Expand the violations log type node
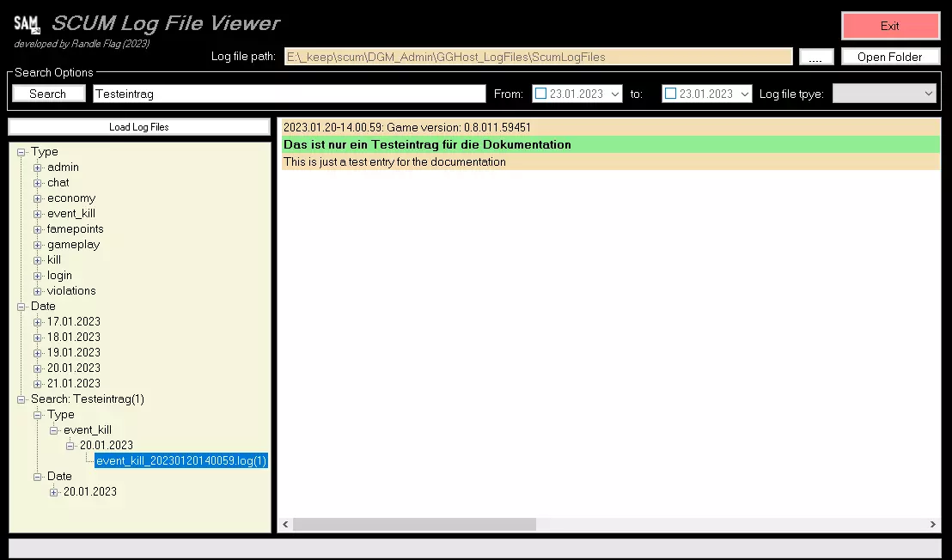Screen dimensions: 952x560 point(38,291)
